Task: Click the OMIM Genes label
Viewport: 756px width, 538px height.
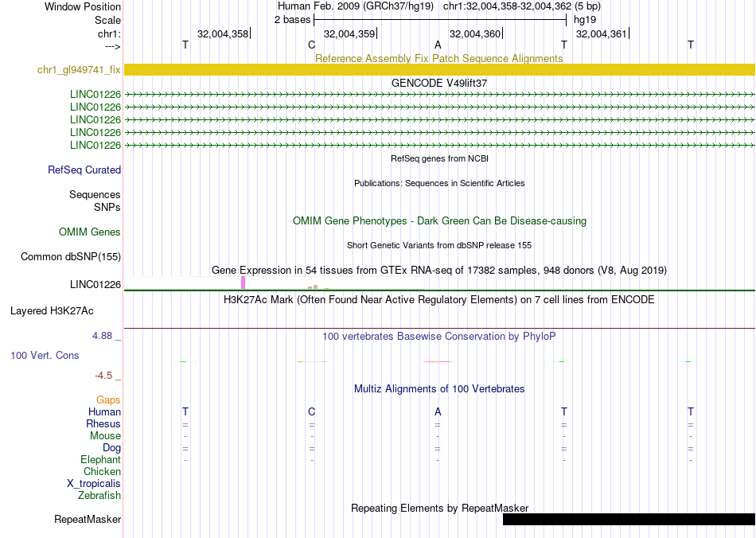Action: pyautogui.click(x=90, y=232)
